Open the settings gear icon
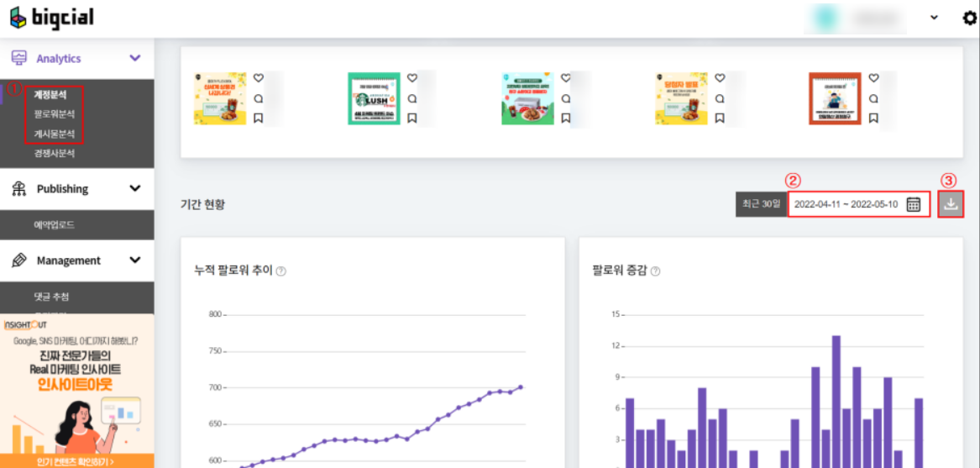 coord(970,18)
